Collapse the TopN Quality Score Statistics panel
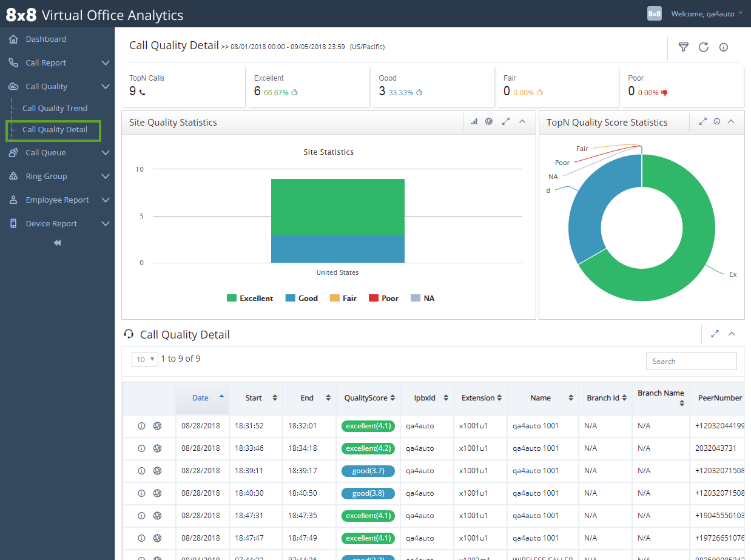 730,121
